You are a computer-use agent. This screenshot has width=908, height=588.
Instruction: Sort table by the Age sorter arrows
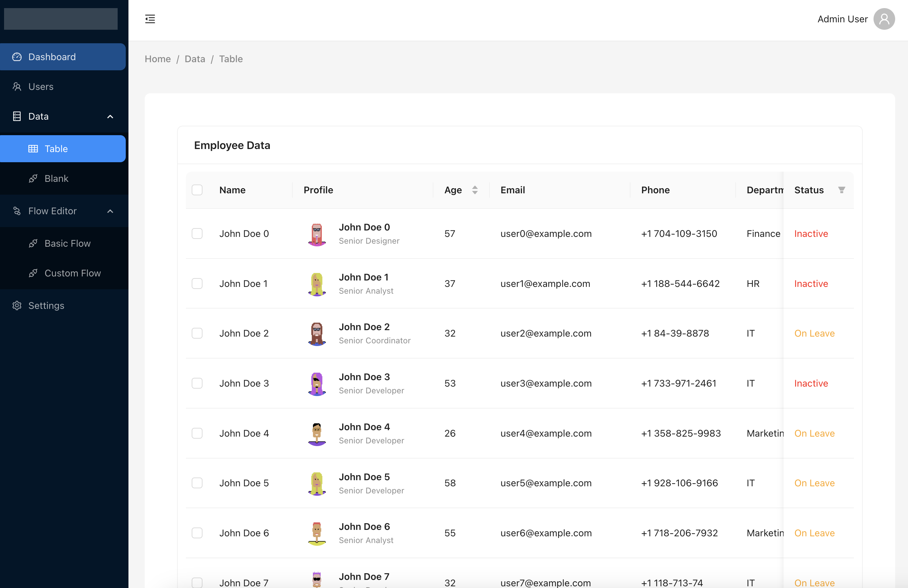tap(475, 190)
